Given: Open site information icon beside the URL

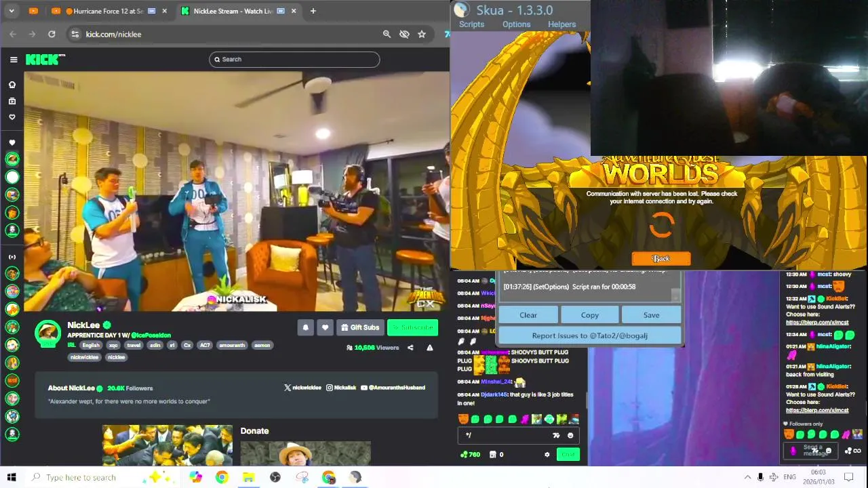Looking at the screenshot, I should tap(75, 34).
